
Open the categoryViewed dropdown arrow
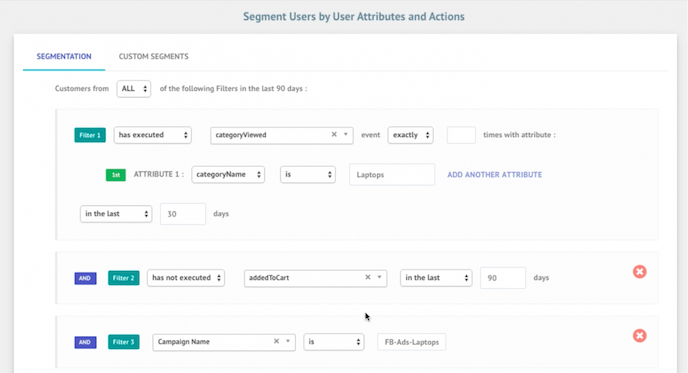pyautogui.click(x=346, y=134)
